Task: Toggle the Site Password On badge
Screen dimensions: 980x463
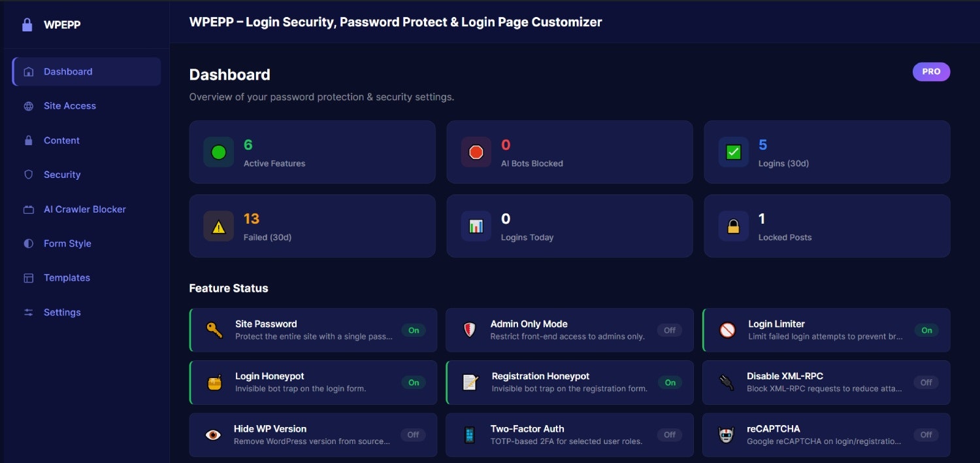Action: point(414,330)
